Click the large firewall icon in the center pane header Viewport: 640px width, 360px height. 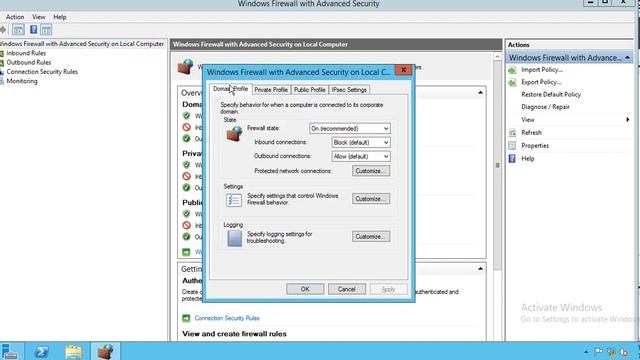tap(185, 67)
